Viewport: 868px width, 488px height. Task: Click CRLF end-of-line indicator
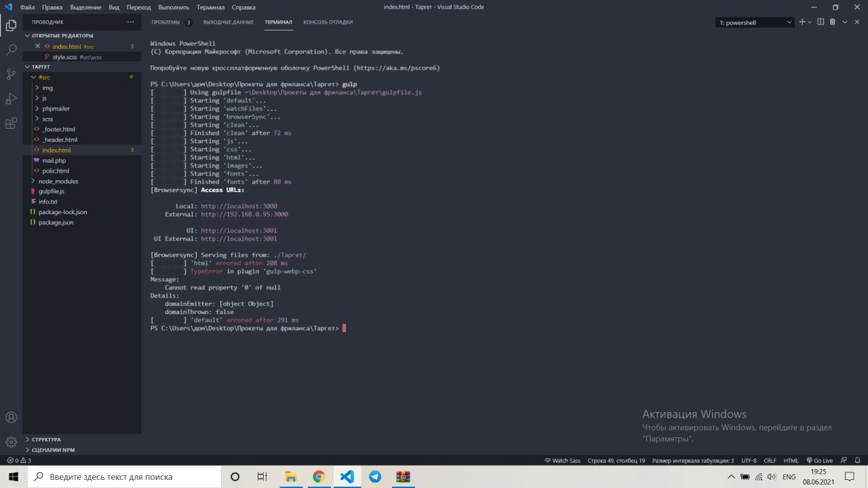770,460
